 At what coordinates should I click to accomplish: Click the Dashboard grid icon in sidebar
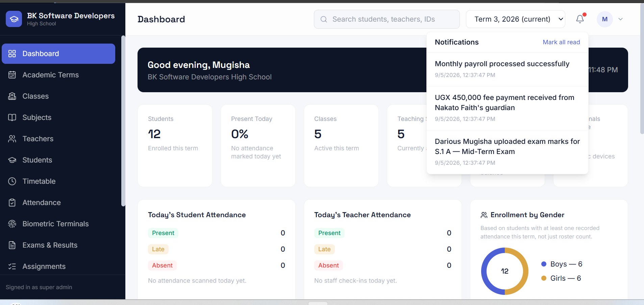tap(12, 54)
